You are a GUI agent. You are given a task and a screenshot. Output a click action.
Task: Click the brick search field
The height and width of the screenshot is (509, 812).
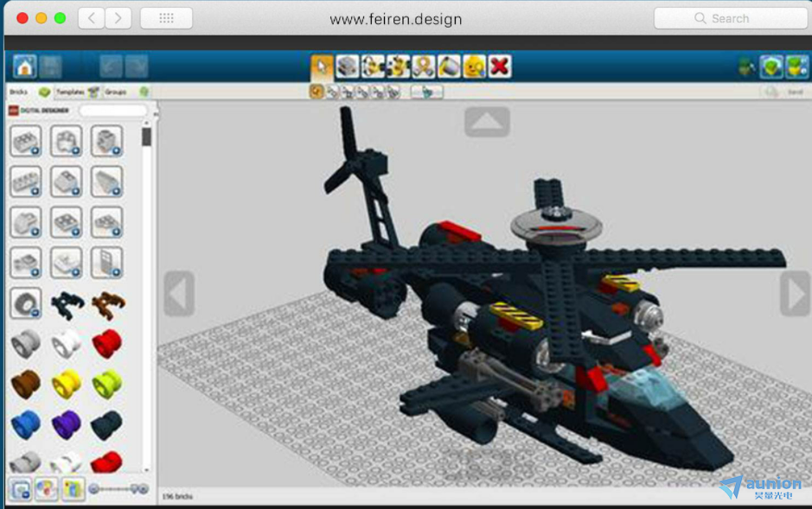113,110
